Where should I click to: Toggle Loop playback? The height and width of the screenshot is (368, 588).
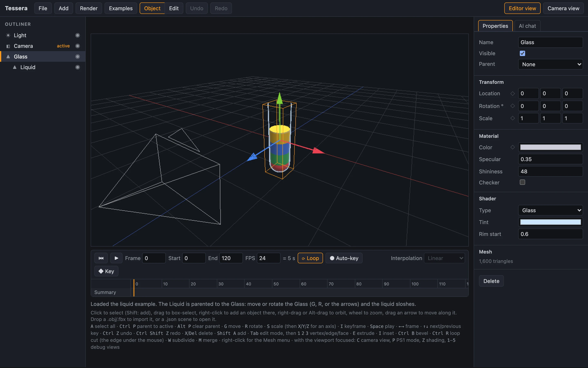(310, 258)
